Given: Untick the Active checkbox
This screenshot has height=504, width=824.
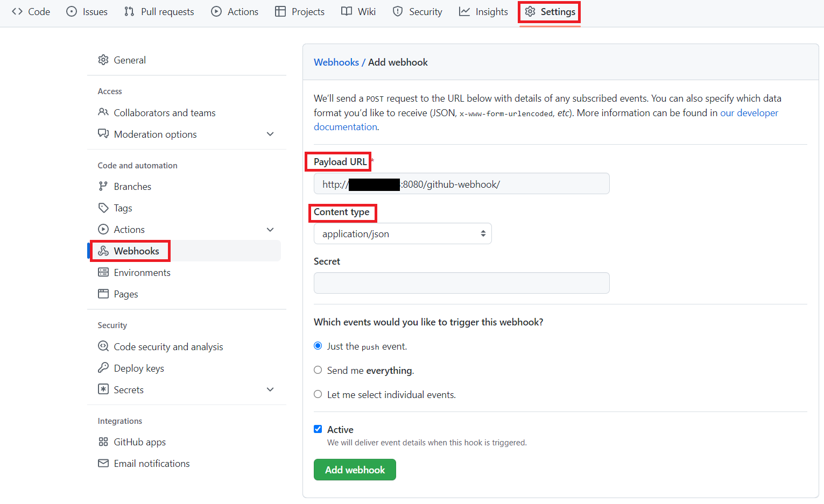Looking at the screenshot, I should pyautogui.click(x=318, y=429).
